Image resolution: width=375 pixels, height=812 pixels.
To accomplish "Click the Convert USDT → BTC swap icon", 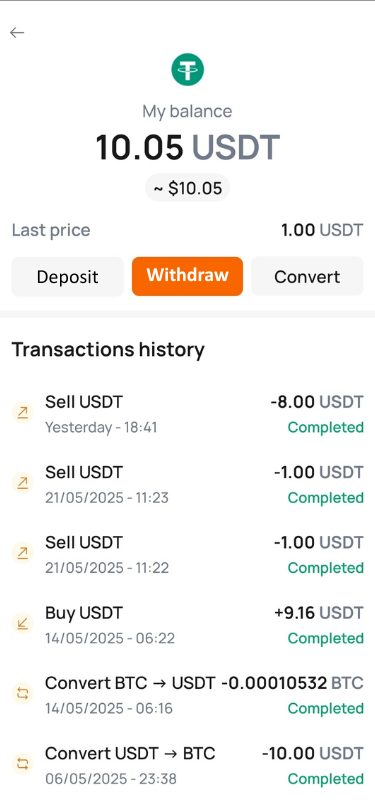I will [22, 764].
